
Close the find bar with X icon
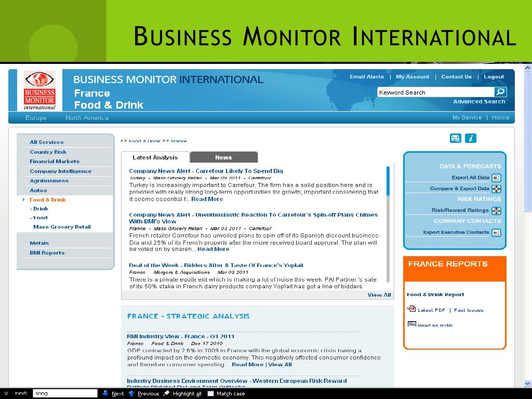tap(6, 394)
